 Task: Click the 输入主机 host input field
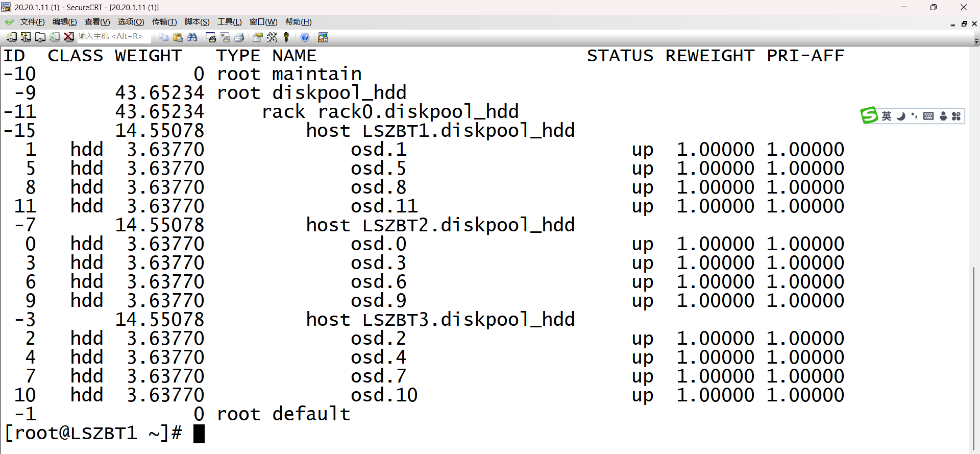tap(113, 37)
